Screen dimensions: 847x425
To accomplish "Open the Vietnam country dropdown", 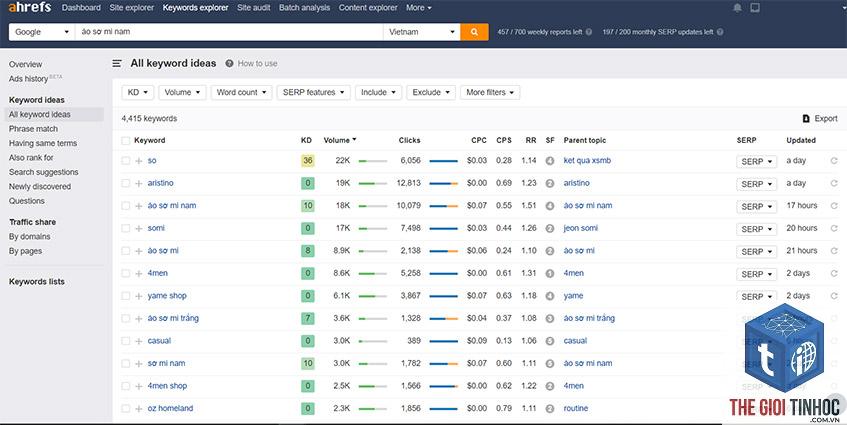I will click(x=421, y=32).
